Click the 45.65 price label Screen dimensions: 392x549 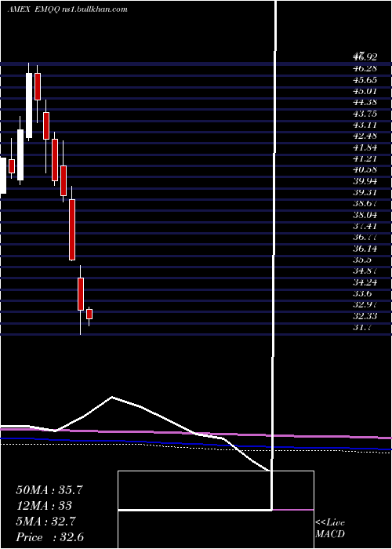[365, 80]
